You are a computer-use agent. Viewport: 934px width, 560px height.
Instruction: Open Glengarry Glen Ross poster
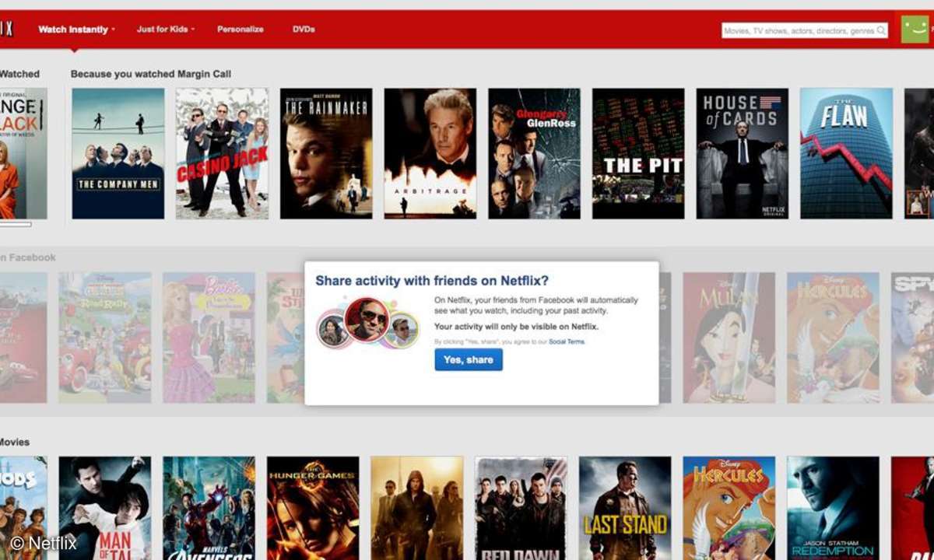(534, 153)
